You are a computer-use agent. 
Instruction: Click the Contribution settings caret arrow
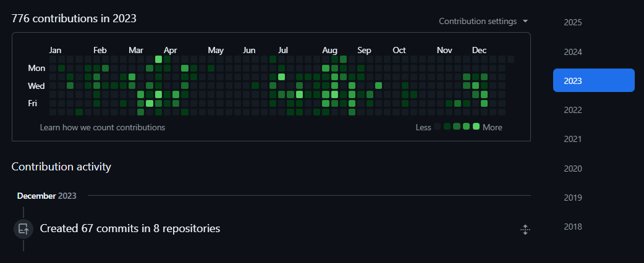[x=525, y=22]
